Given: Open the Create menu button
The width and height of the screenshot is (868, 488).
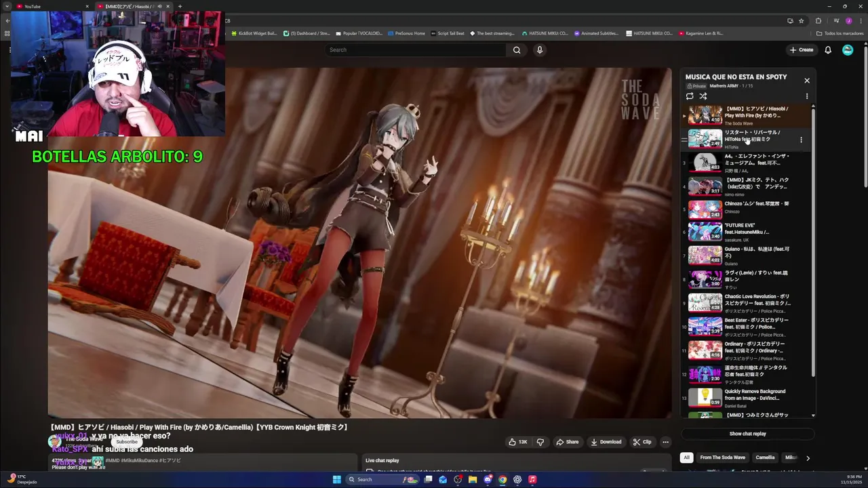Looking at the screenshot, I should click(801, 50).
